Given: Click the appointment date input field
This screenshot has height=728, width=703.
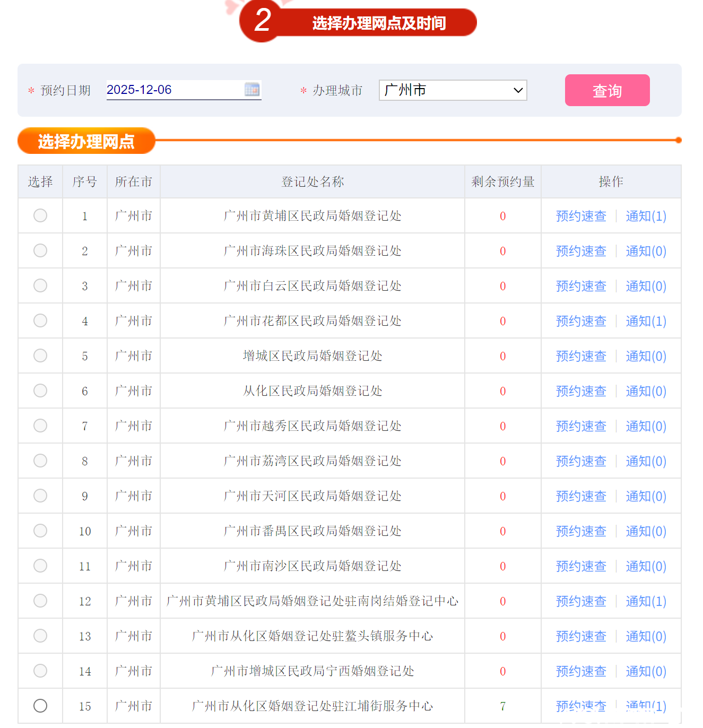Looking at the screenshot, I should pos(174,90).
